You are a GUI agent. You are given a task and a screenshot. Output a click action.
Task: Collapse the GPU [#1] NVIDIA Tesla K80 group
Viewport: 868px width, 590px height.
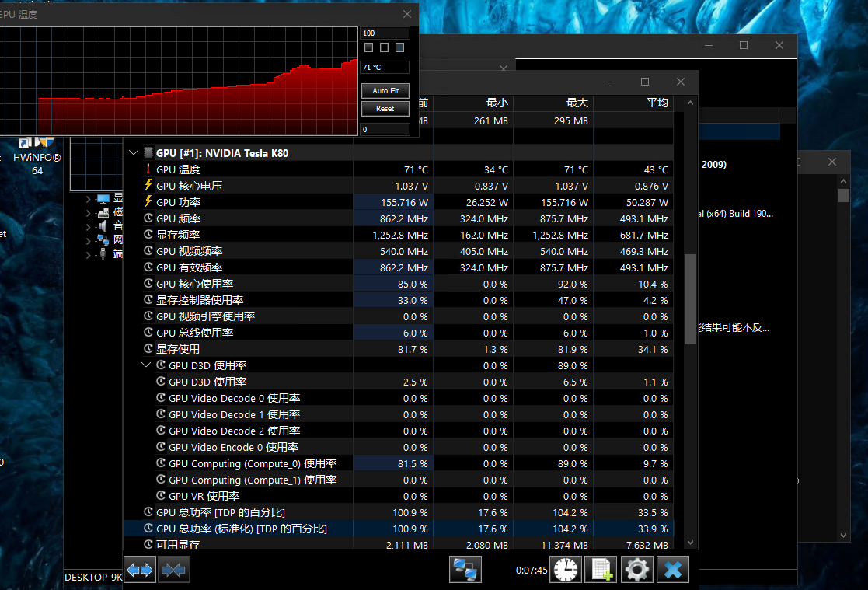tap(133, 153)
